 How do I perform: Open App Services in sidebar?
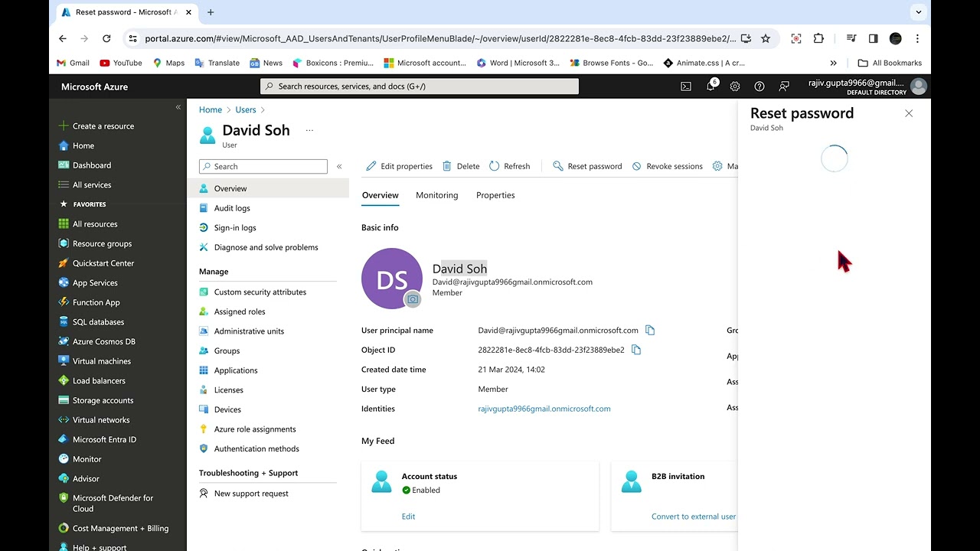[x=95, y=283]
